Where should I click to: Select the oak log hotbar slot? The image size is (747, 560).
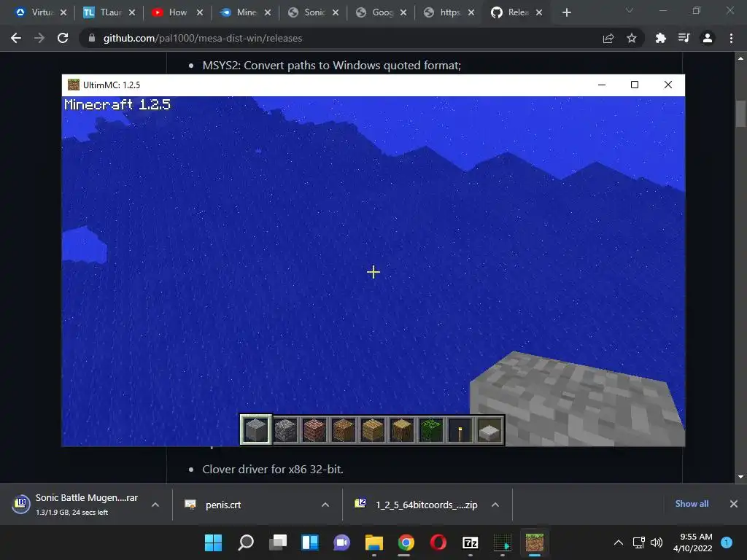(x=402, y=430)
